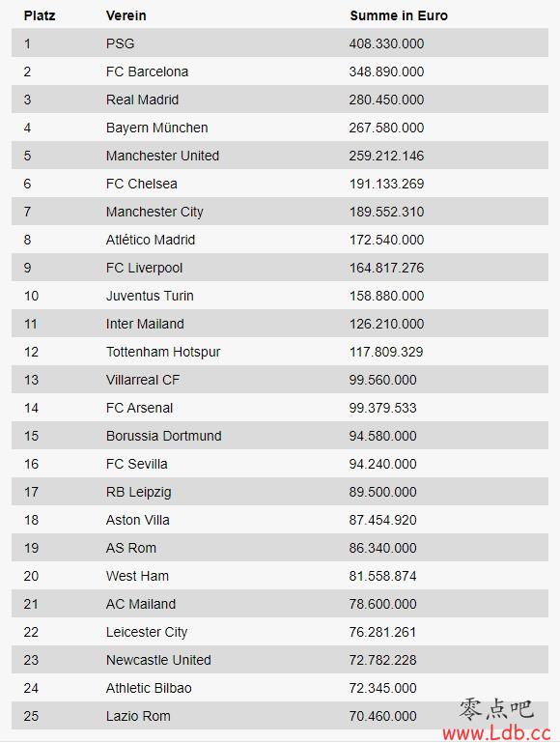Open the www.Ldb.cc watermark link
This screenshot has width=560, height=743.
(497, 733)
